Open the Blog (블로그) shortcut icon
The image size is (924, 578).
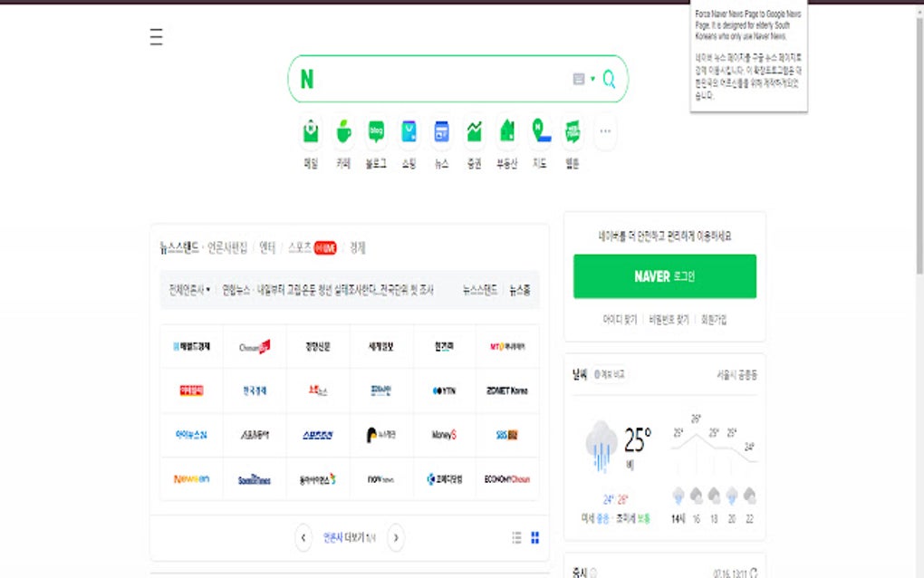click(376, 131)
